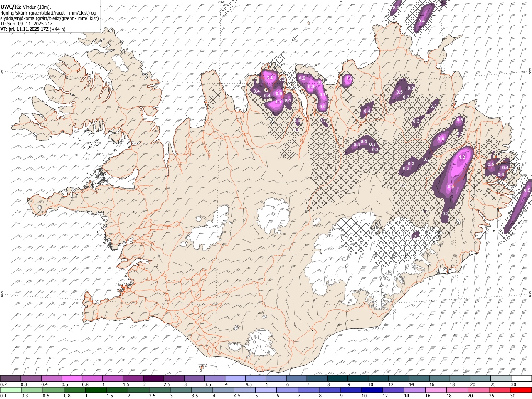Pick the pale mint 0.1 rain legend swatch
Viewport: 532px width, 399px height.
[x=11, y=390]
